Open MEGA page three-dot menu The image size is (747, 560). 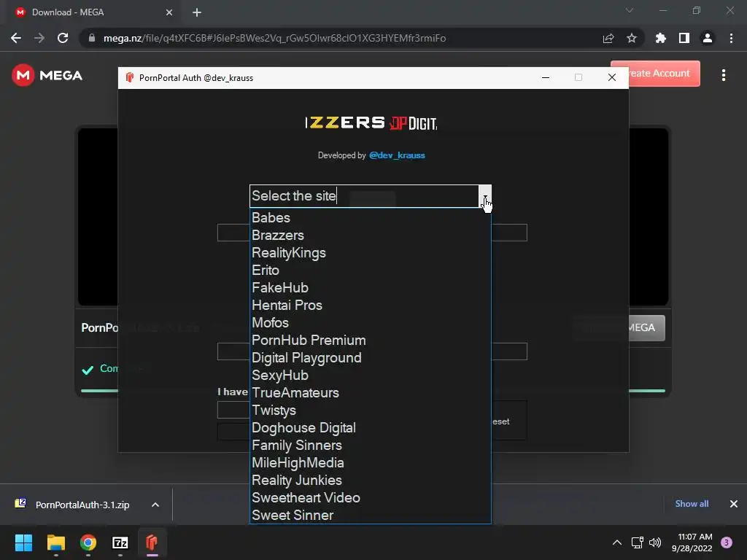724,75
